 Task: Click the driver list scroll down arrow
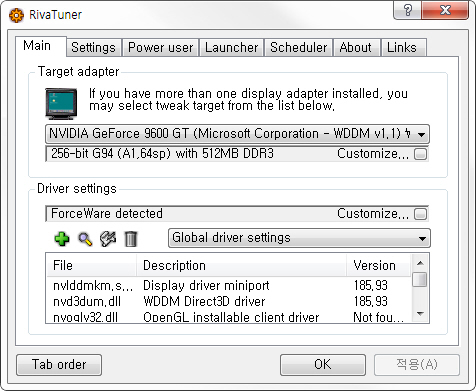[420, 314]
